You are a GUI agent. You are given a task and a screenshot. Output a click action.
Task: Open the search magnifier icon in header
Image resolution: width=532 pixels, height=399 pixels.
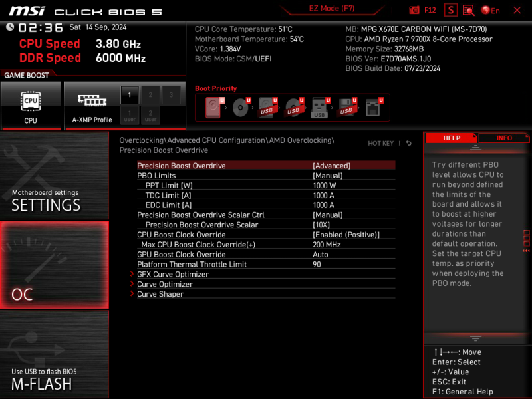tap(468, 10)
